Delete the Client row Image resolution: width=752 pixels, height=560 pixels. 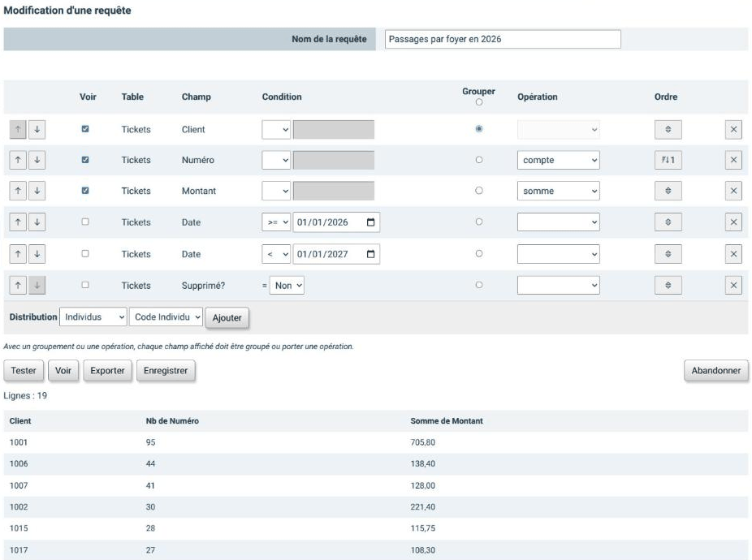(733, 130)
